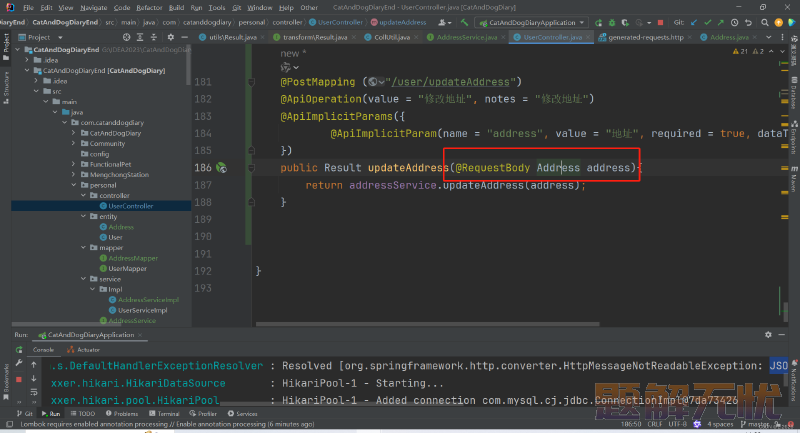Toggle tool window bars icon in status bar
The image size is (800, 433).
9,424
